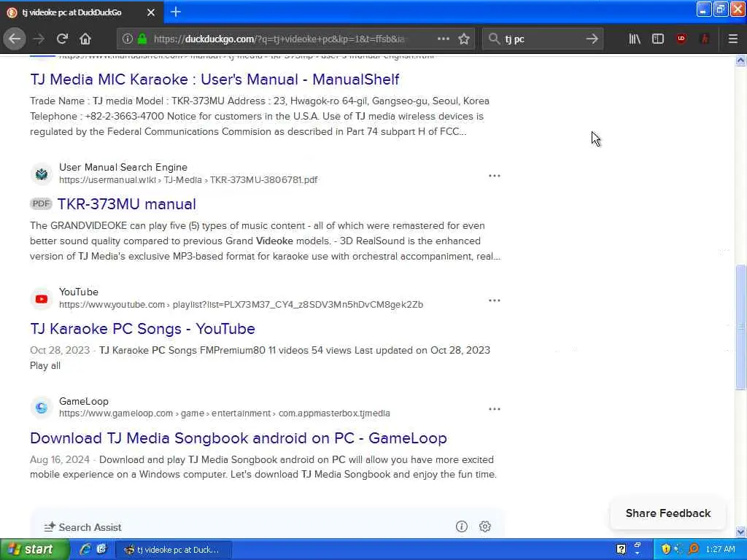Click the security shield tray icon
Image resolution: width=747 pixels, height=560 pixels.
665,550
